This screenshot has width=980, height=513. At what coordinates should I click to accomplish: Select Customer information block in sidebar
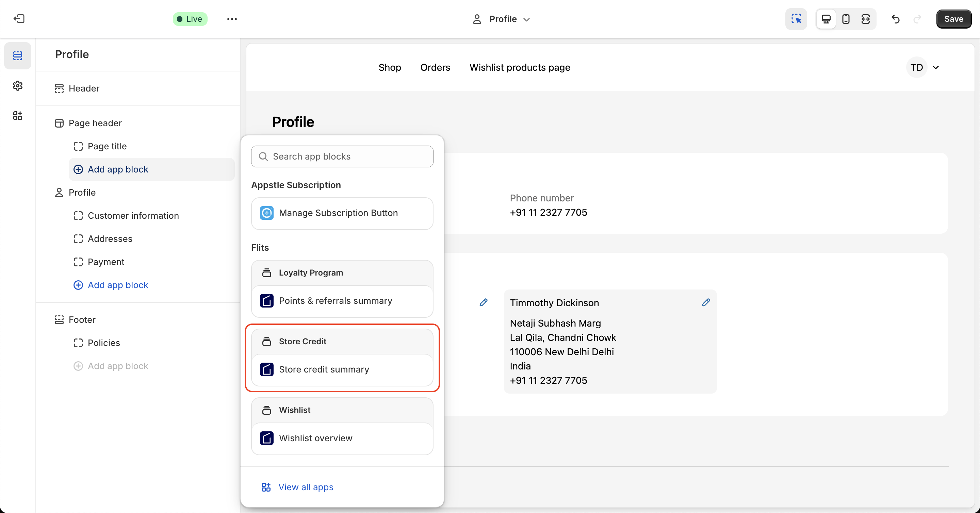click(133, 216)
